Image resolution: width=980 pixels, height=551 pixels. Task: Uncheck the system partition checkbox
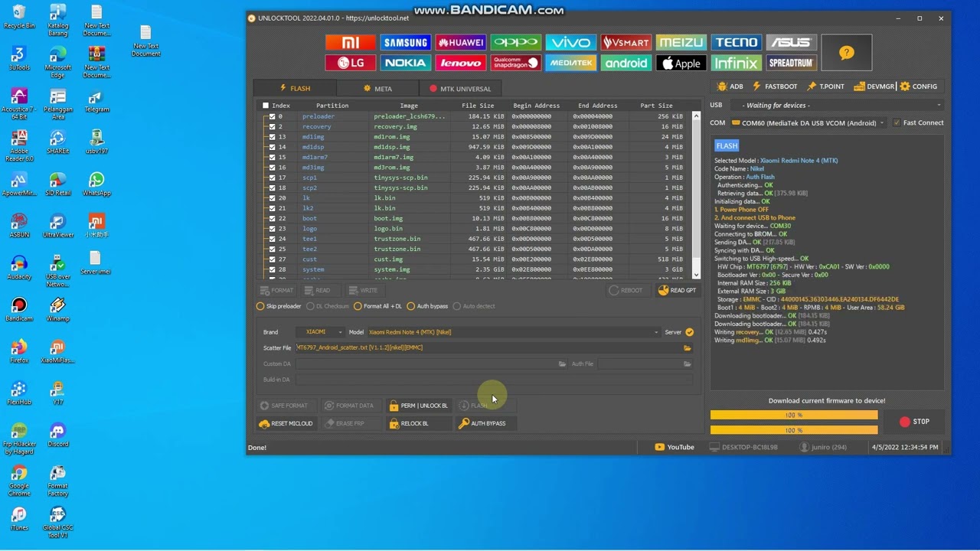click(272, 269)
